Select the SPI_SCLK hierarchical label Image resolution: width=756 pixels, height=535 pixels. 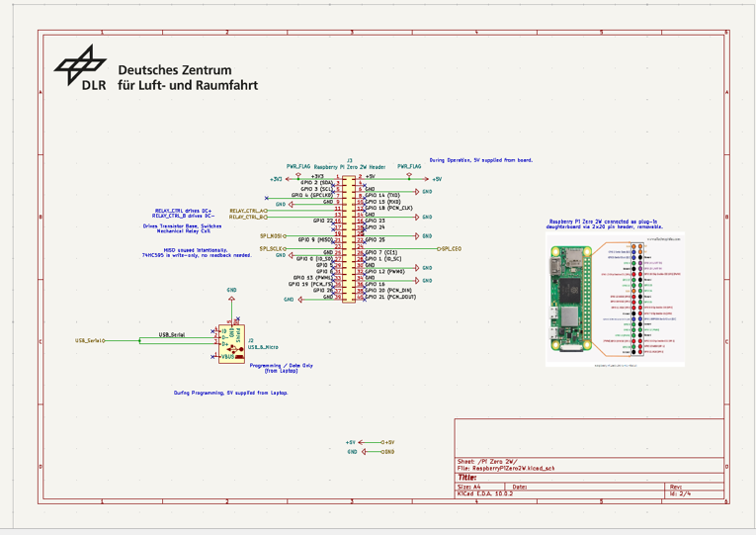click(x=273, y=249)
